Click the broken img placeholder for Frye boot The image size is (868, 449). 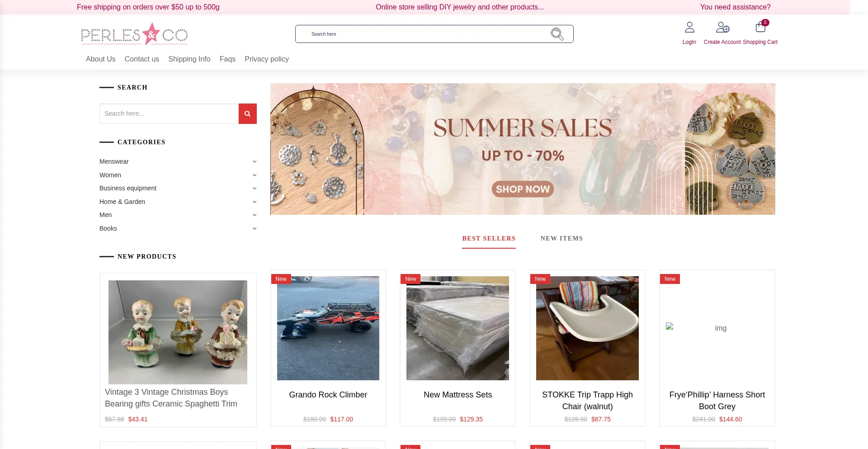670,326
